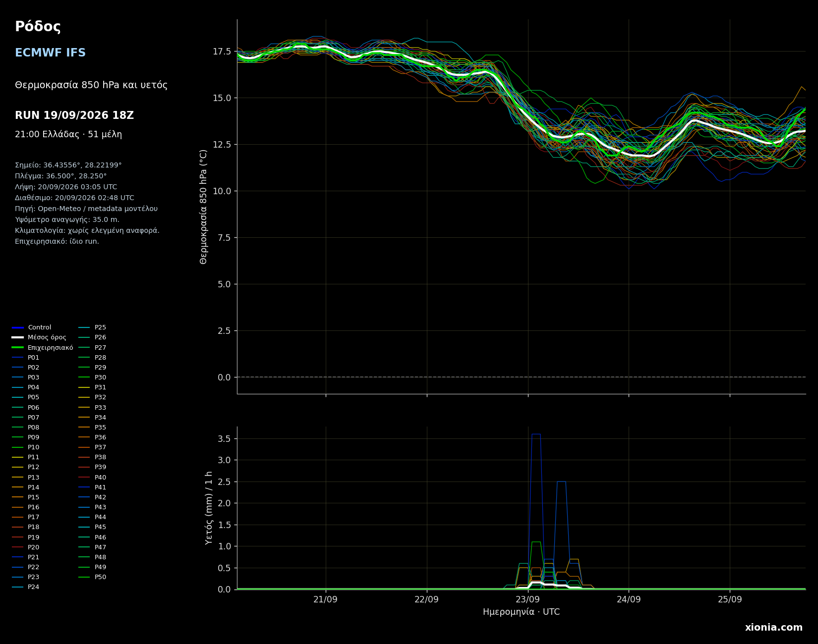Select the P01 legend item
Image resolution: width=818 pixels, height=644 pixels.
pyautogui.click(x=26, y=358)
